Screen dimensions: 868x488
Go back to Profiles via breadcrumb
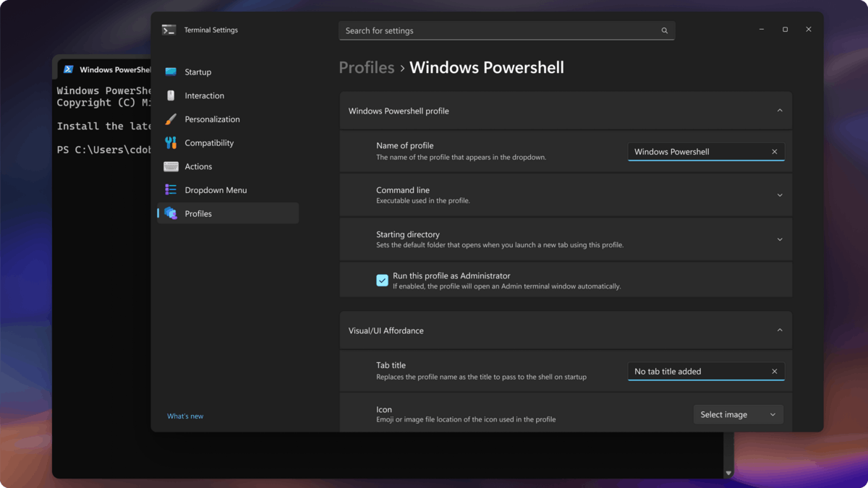point(366,67)
